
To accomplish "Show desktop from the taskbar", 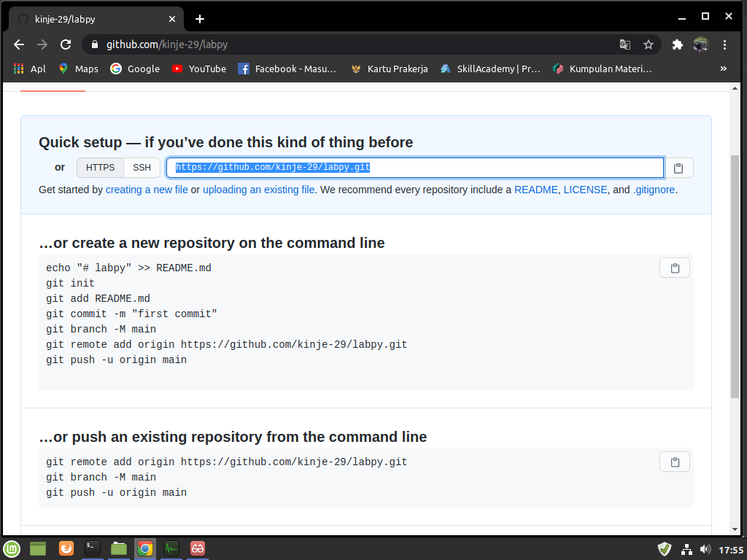I will coord(38,549).
